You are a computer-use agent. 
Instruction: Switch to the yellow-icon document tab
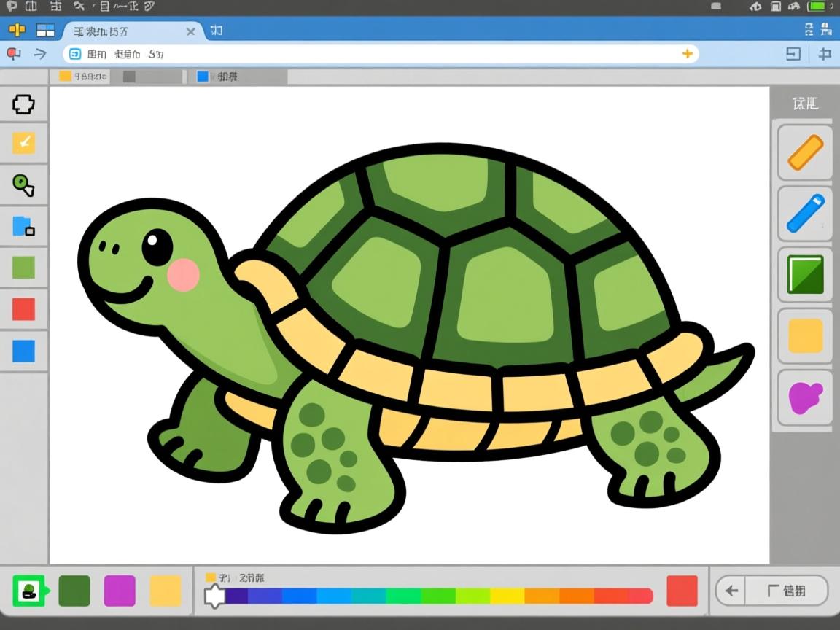[x=82, y=77]
